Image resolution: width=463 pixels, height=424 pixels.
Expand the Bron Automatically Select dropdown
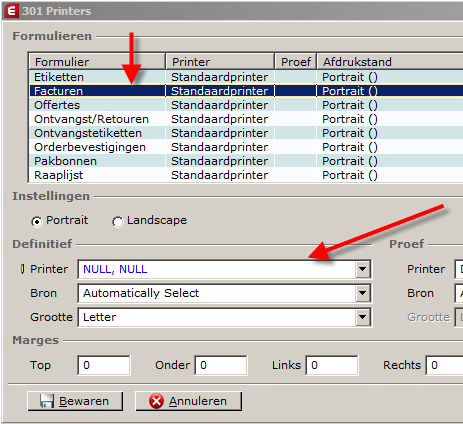pos(363,293)
